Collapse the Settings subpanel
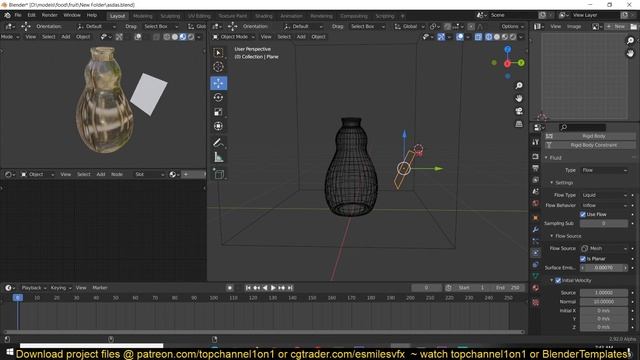The image size is (640, 360). point(551,182)
